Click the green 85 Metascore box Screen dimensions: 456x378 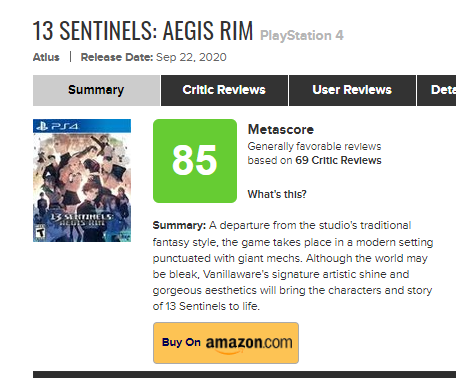click(195, 161)
